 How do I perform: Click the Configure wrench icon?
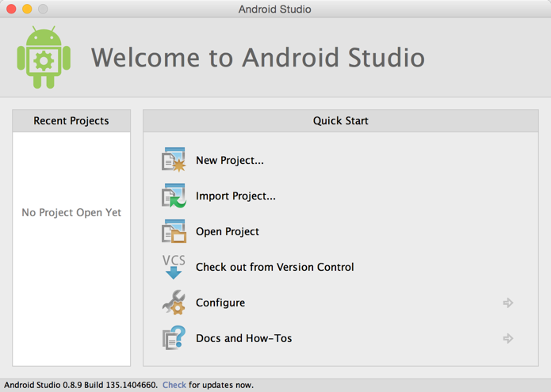tap(174, 303)
